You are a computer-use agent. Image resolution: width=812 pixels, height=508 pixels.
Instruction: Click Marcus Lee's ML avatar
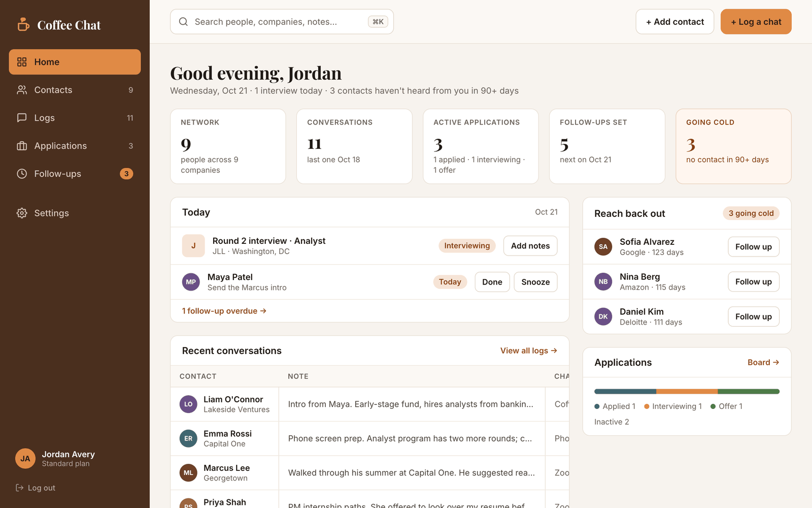[x=188, y=473]
